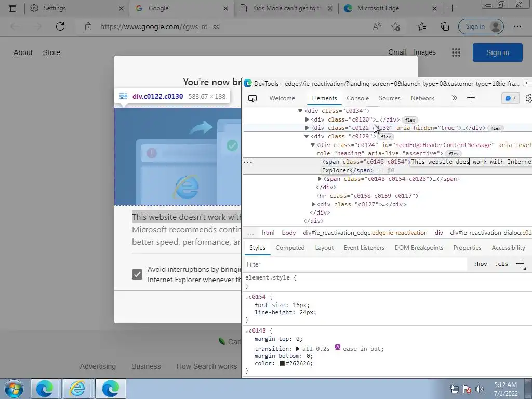Focus the styles Filter input
Viewport: 532px width, 399px height.
355,264
